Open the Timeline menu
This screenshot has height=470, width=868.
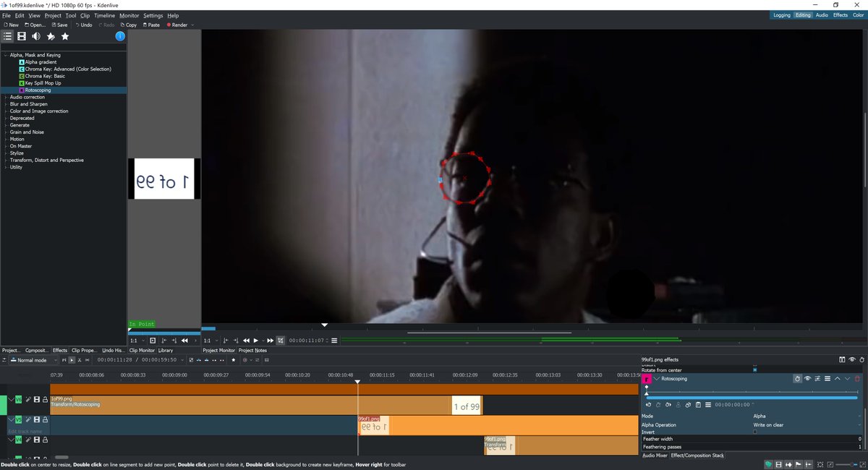point(104,15)
